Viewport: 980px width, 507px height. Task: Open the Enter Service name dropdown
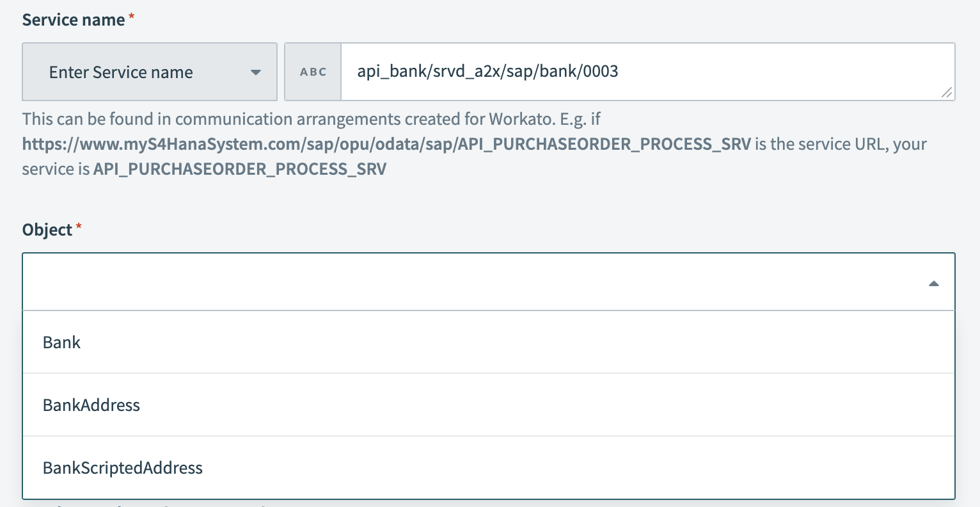pyautogui.click(x=149, y=72)
